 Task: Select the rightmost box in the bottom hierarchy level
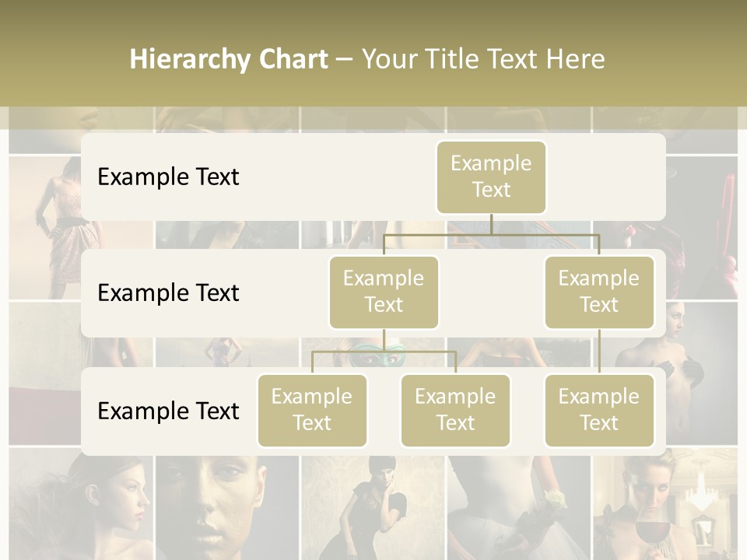click(x=599, y=410)
